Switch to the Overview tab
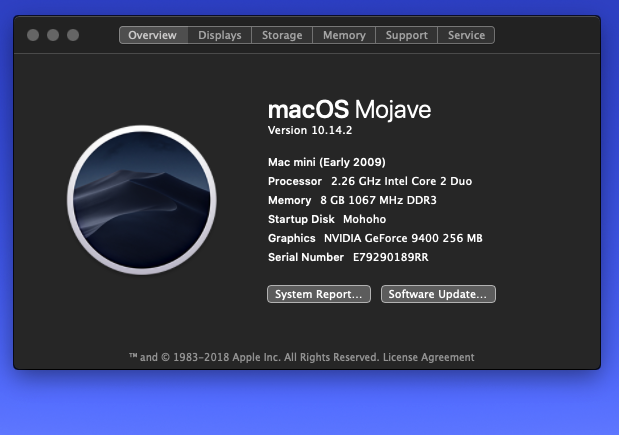This screenshot has height=435, width=619. [153, 35]
